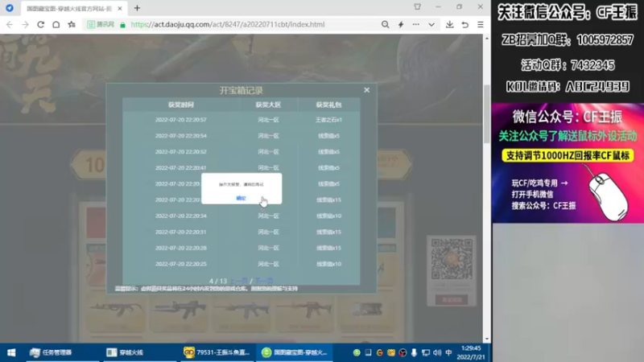Click the red-black round tray icon
Screen dimensions: 644x362
click(402, 352)
